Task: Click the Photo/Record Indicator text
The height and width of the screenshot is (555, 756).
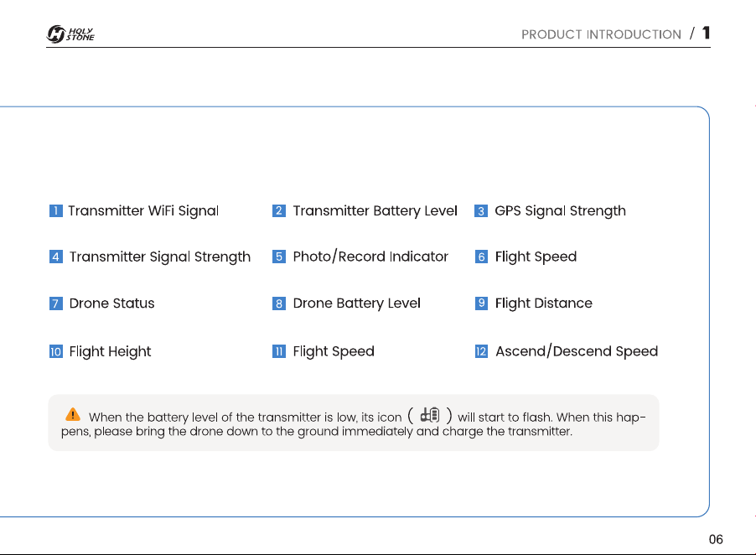Action: (370, 257)
